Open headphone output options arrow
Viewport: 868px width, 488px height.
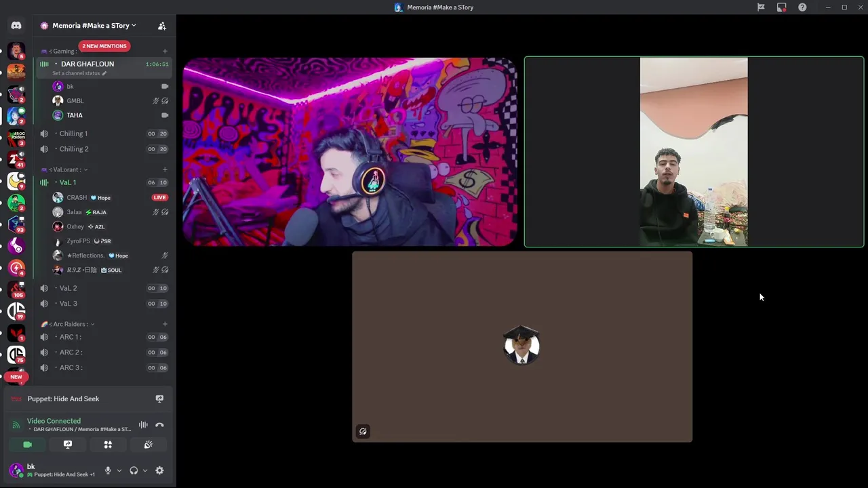point(144,470)
